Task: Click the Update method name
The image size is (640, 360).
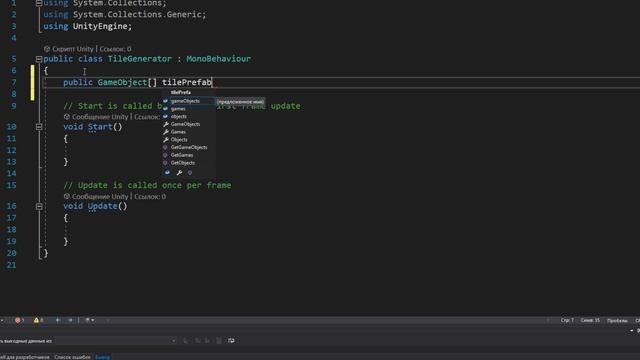Action: [102, 206]
